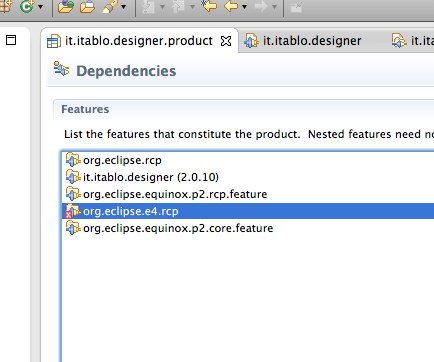Select org.eclipse.equinox.p2.rcp.feature entry
The height and width of the screenshot is (362, 434).
point(248,194)
